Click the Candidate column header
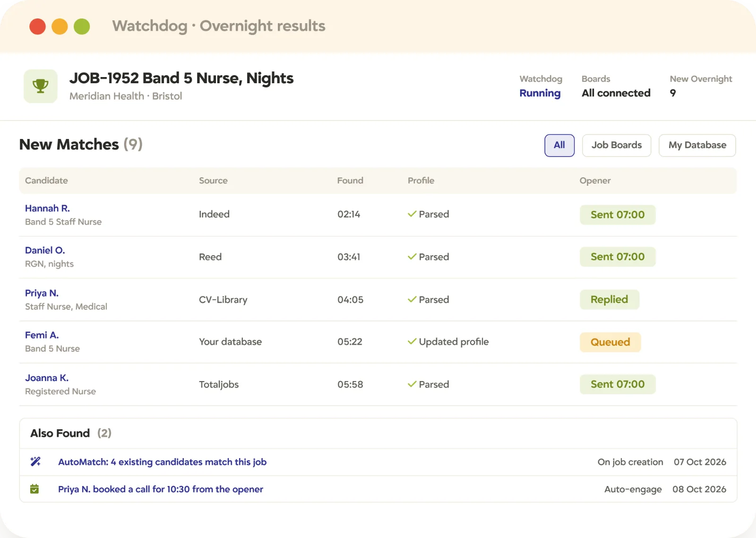This screenshot has width=756, height=538. tap(46, 181)
